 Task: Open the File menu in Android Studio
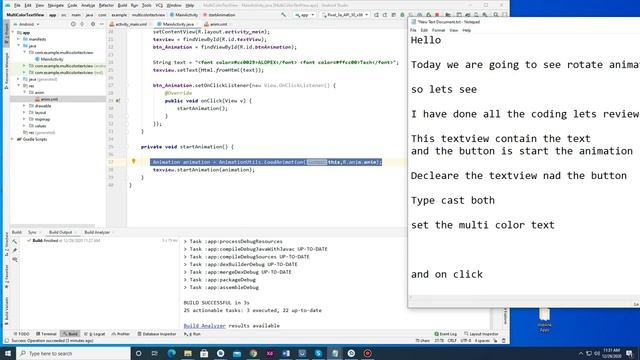(17, 5)
